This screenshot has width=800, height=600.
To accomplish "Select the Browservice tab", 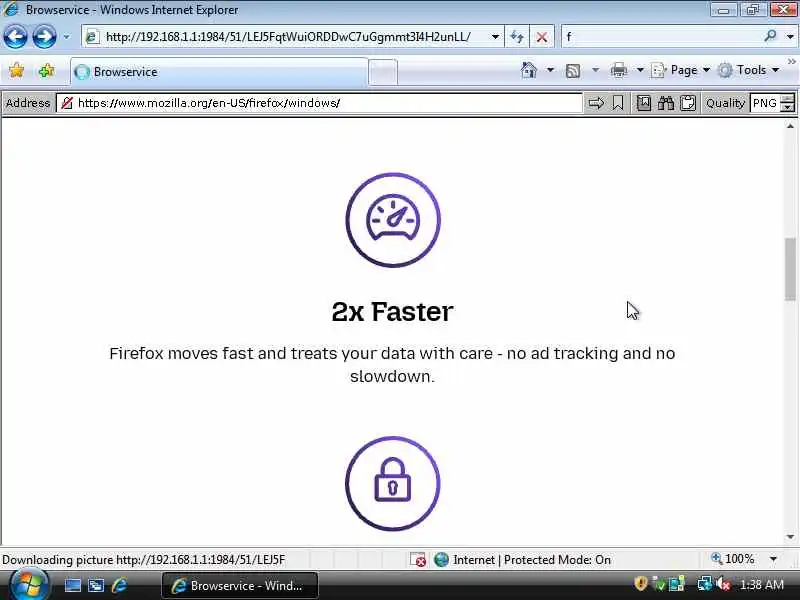I will (x=219, y=72).
